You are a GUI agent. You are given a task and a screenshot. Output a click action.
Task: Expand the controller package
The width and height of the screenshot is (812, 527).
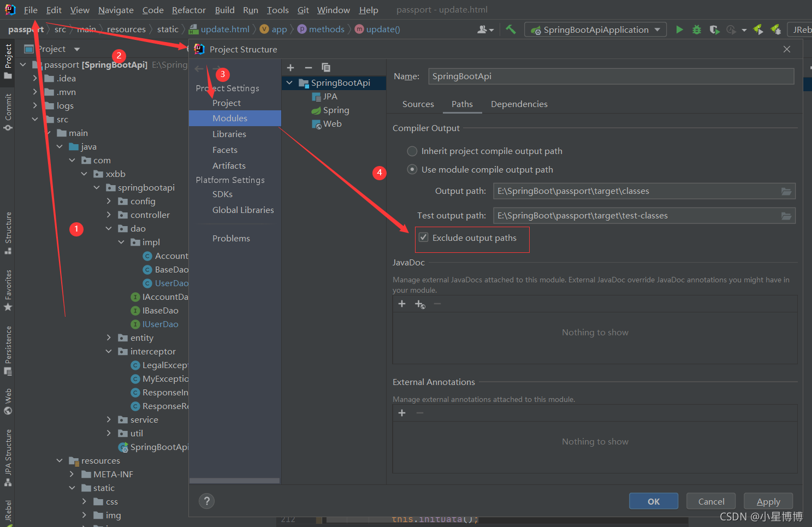(109, 215)
